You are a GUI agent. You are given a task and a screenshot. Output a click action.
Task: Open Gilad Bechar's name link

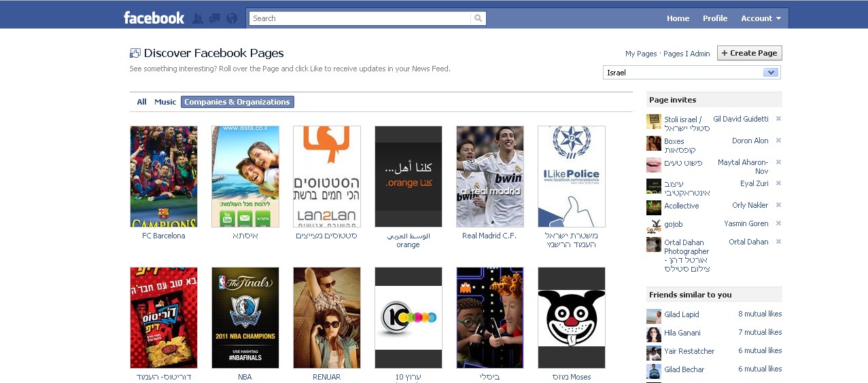(x=684, y=369)
